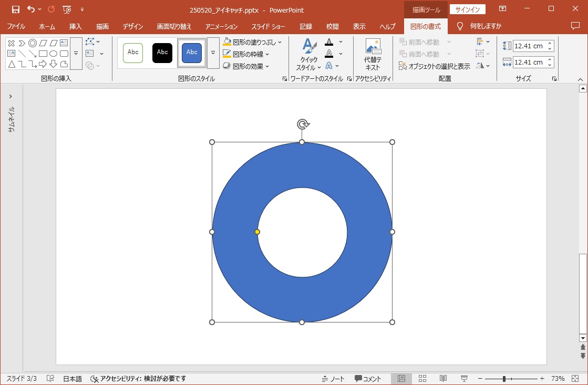This screenshot has height=385, width=588.
Task: Click the shape height input field
Action: click(x=529, y=46)
